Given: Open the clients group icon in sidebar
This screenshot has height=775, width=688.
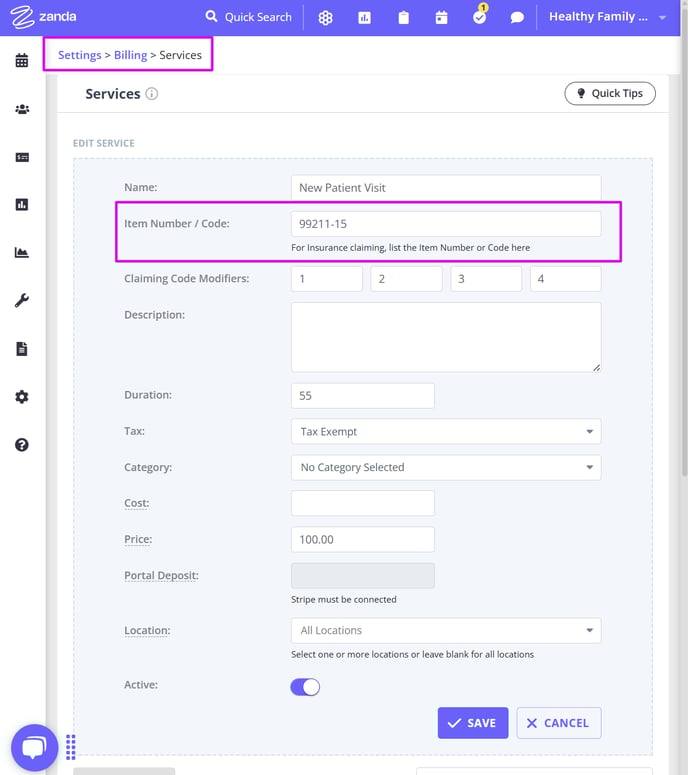Looking at the screenshot, I should pos(22,109).
